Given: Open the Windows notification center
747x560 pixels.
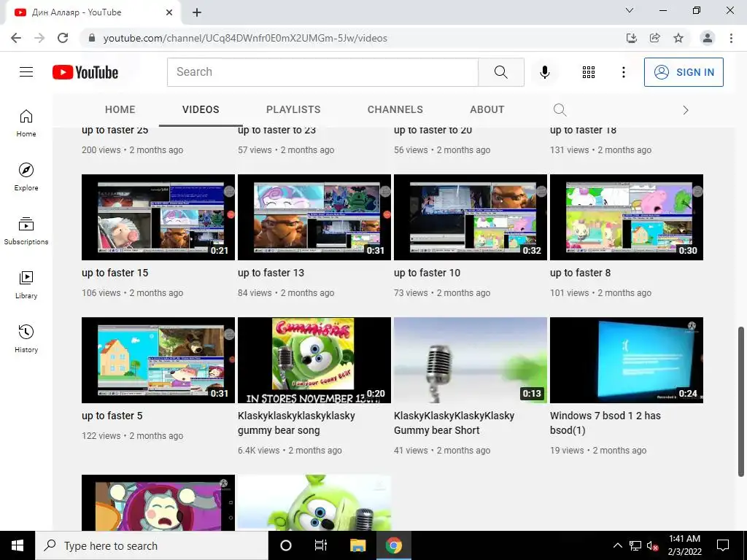Looking at the screenshot, I should pyautogui.click(x=723, y=545).
